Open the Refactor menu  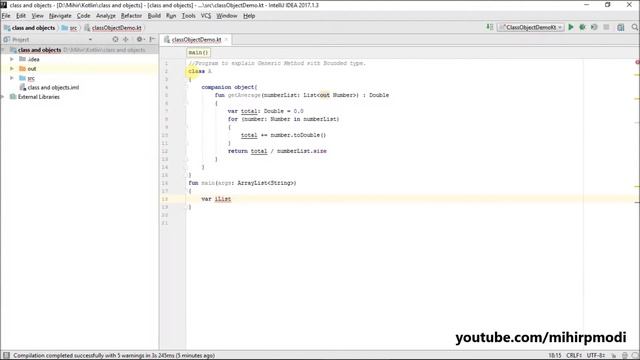[x=131, y=16]
